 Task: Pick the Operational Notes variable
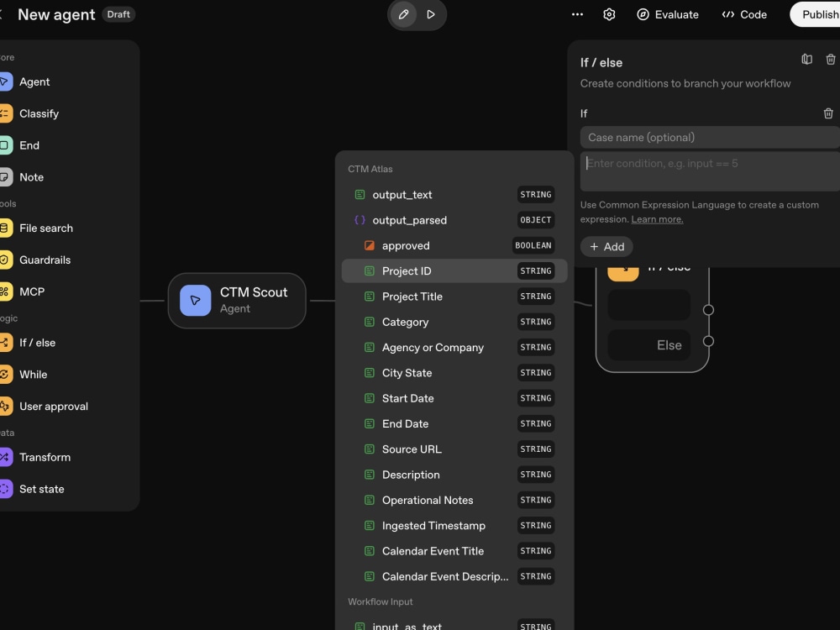454,500
